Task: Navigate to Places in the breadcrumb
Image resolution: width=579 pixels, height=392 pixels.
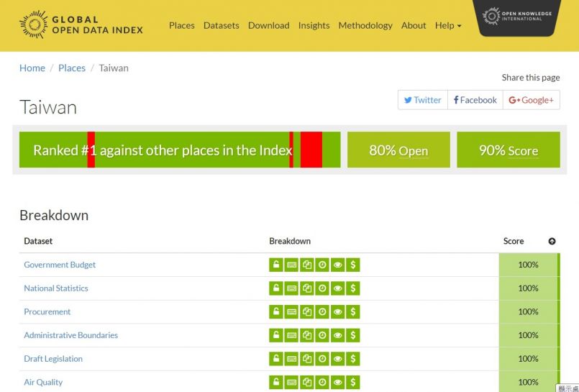Action: [72, 68]
